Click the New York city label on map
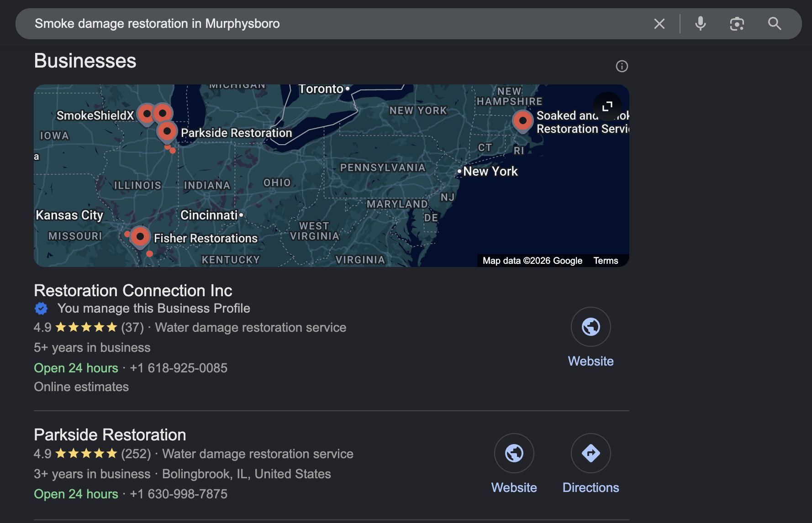The height and width of the screenshot is (523, 812). 490,171
